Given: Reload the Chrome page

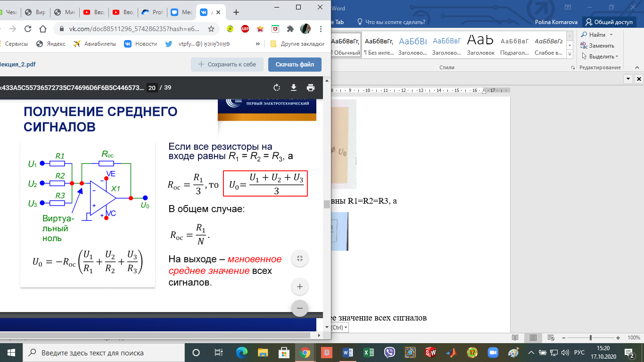Looking at the screenshot, I should click(x=28, y=29).
